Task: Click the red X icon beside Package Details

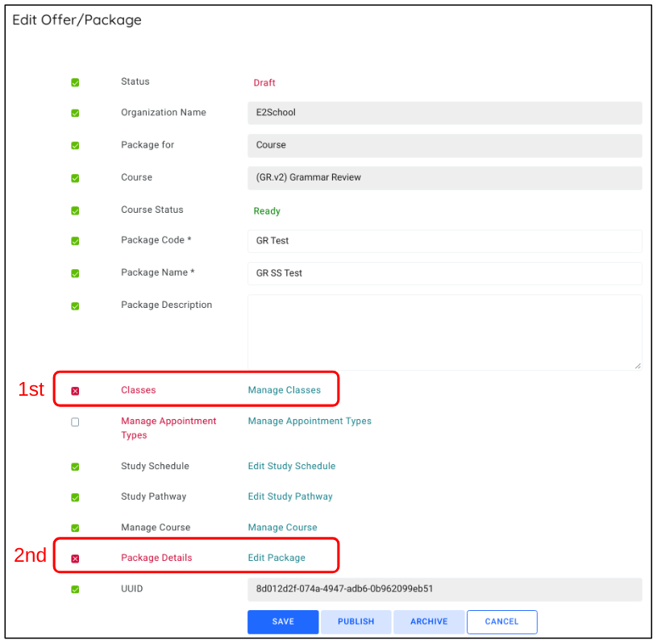Action: 75,559
